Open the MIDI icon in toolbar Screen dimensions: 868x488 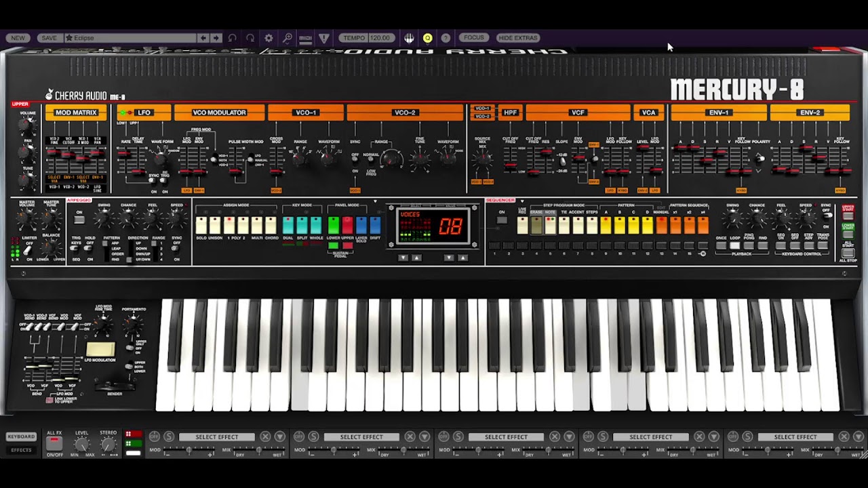pos(305,38)
